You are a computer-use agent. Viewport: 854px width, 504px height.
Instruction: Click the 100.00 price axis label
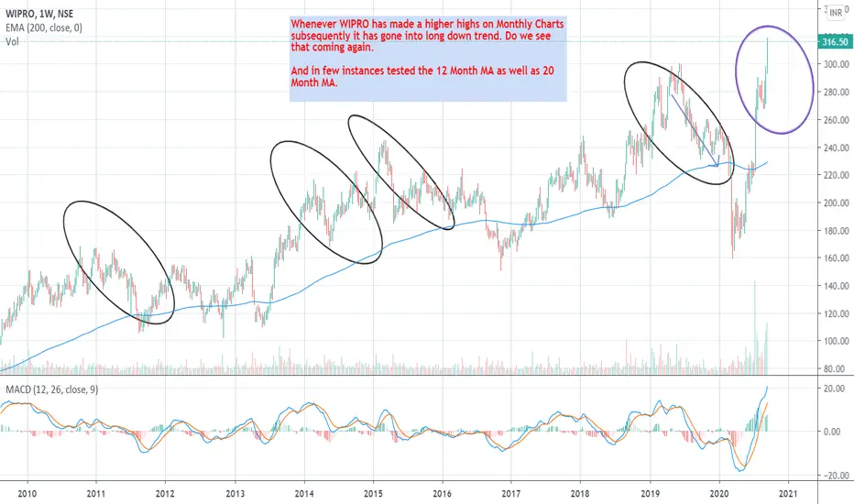click(x=836, y=341)
